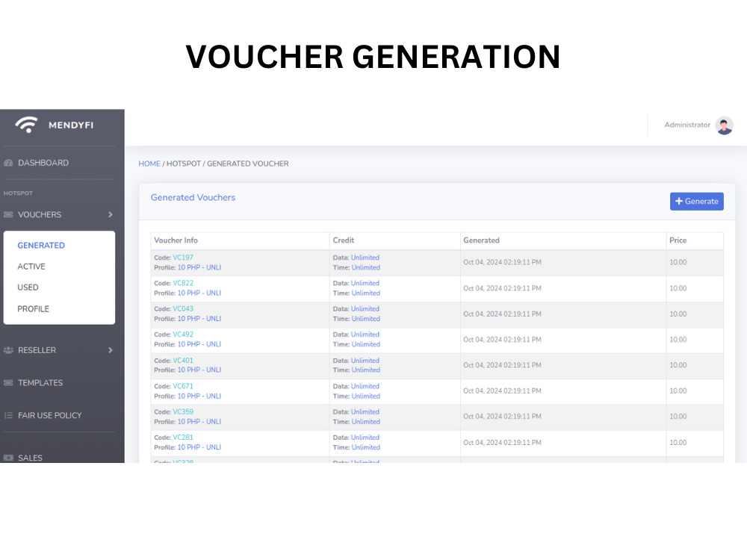Click the HOTSPOT breadcrumb text
Screen dimensions: 747x560
click(x=184, y=164)
